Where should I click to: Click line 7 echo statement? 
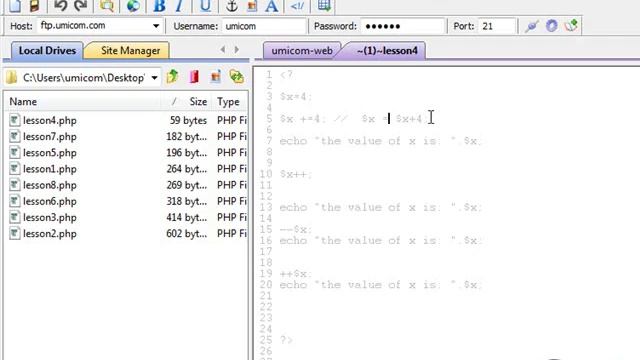pos(380,141)
